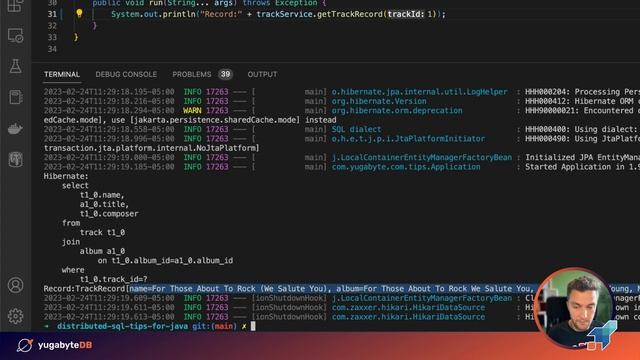Open the Remote Explorer icon

click(x=15, y=36)
